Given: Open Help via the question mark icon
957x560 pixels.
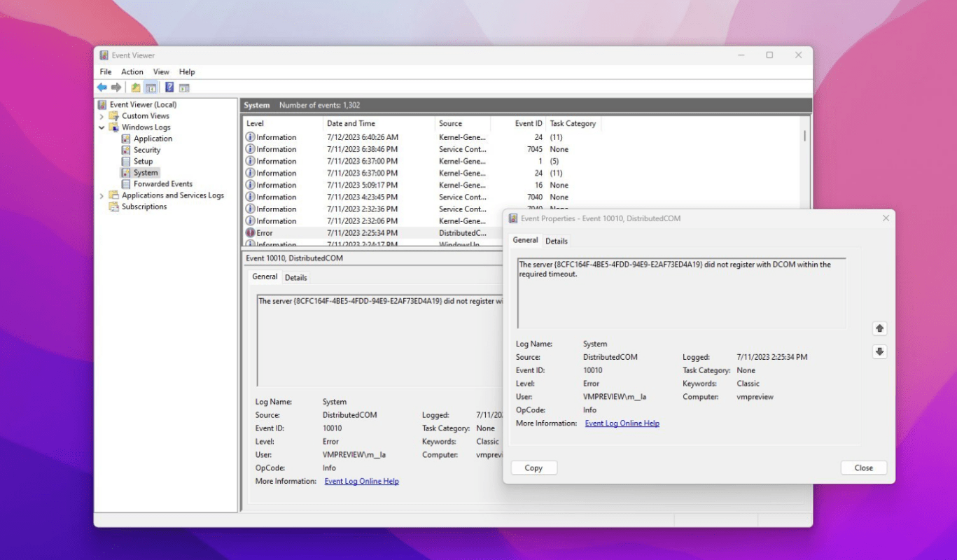Looking at the screenshot, I should tap(169, 87).
